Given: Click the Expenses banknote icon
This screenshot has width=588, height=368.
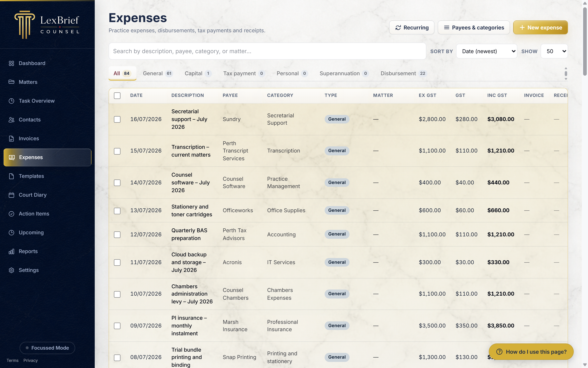Looking at the screenshot, I should [12, 157].
